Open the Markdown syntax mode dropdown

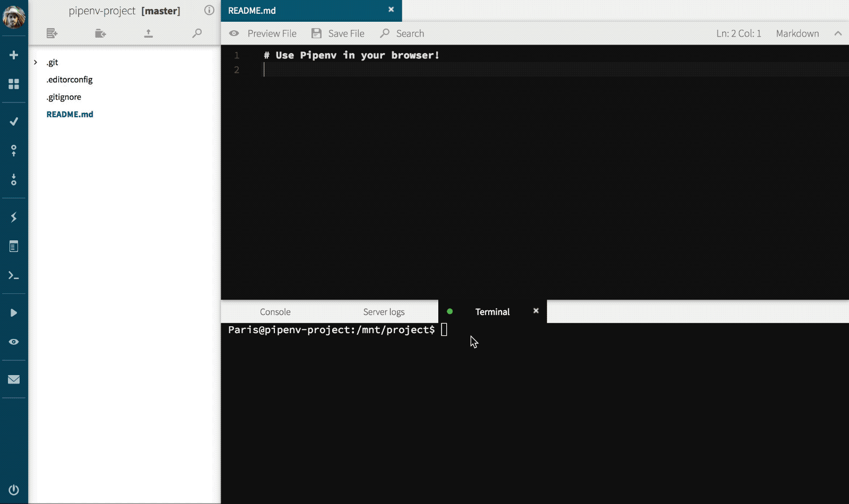[x=797, y=33]
